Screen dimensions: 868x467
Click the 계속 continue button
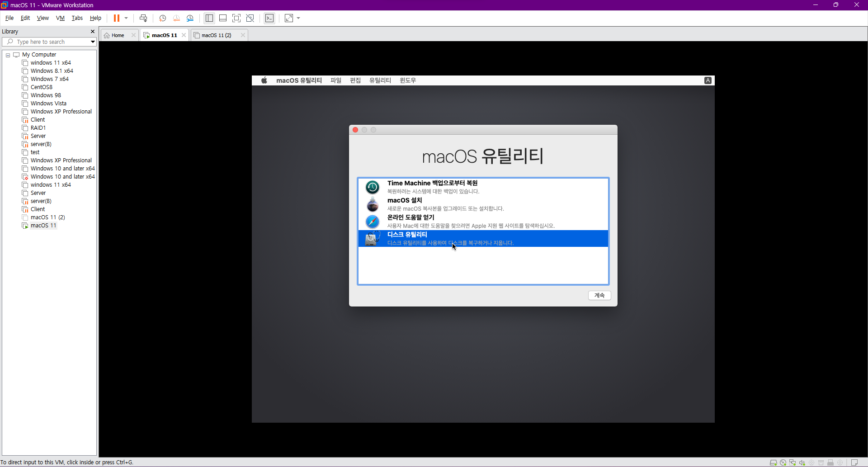pos(599,295)
